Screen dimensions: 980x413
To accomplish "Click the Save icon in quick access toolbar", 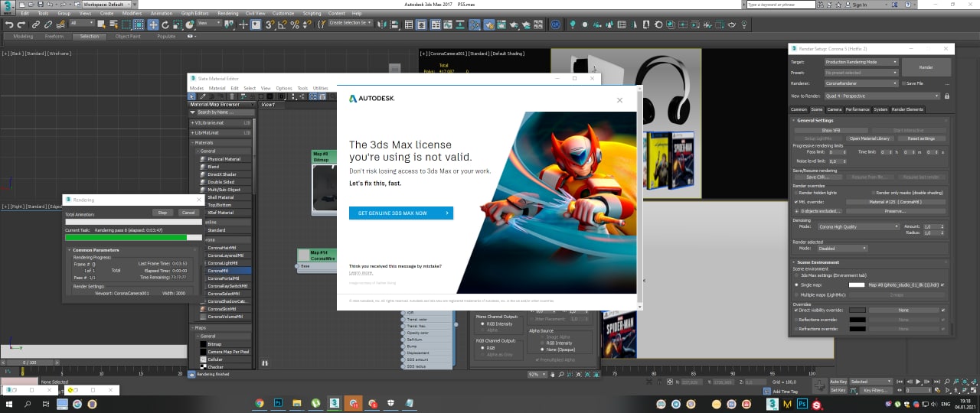I will pyautogui.click(x=40, y=5).
